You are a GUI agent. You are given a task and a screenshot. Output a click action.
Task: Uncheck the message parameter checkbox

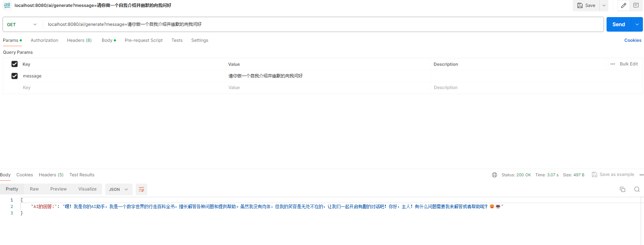click(x=15, y=76)
